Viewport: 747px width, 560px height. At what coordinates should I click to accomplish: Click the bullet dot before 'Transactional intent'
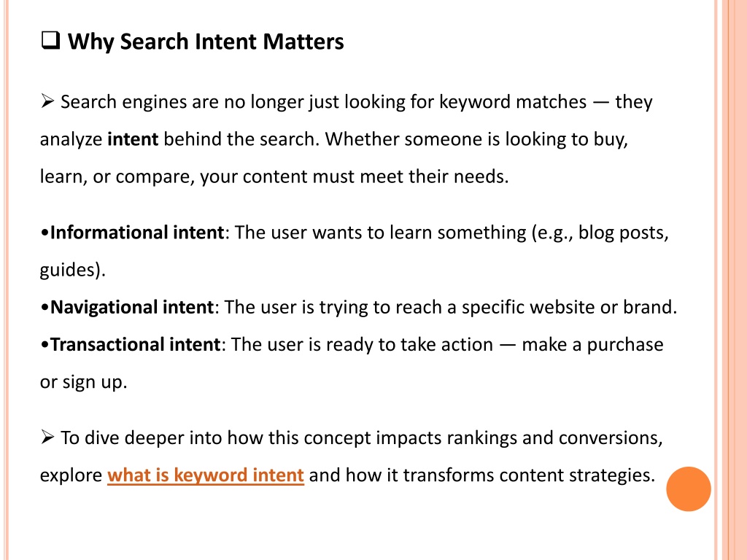[x=44, y=345]
